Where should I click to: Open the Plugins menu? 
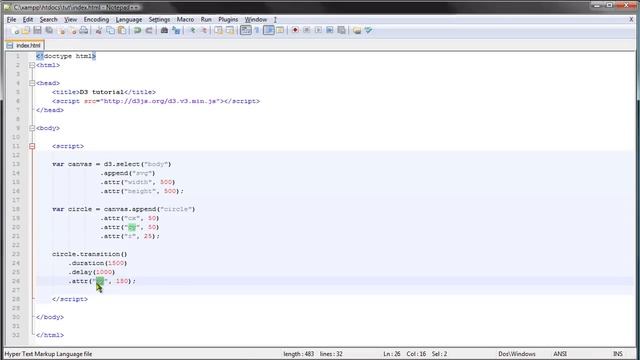(x=228, y=20)
